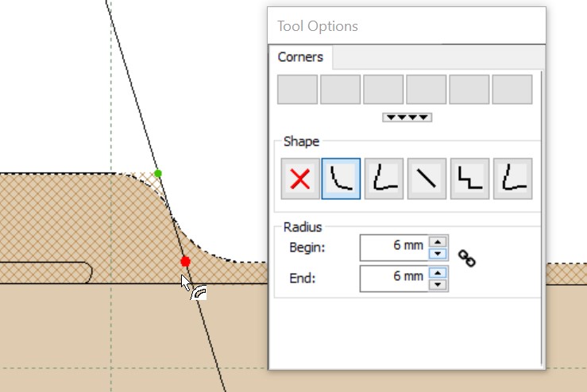Increase the End radius value
The image size is (587, 392).
coord(438,272)
